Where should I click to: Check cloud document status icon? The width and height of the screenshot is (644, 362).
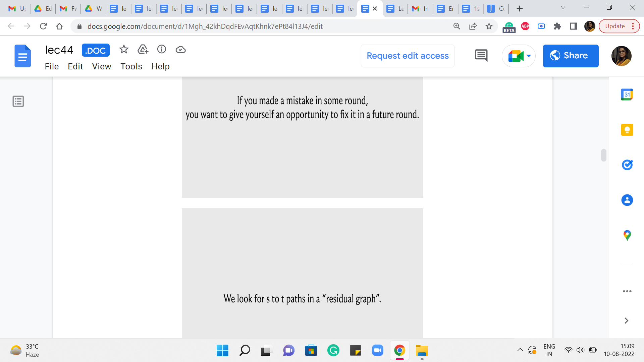[x=180, y=50]
